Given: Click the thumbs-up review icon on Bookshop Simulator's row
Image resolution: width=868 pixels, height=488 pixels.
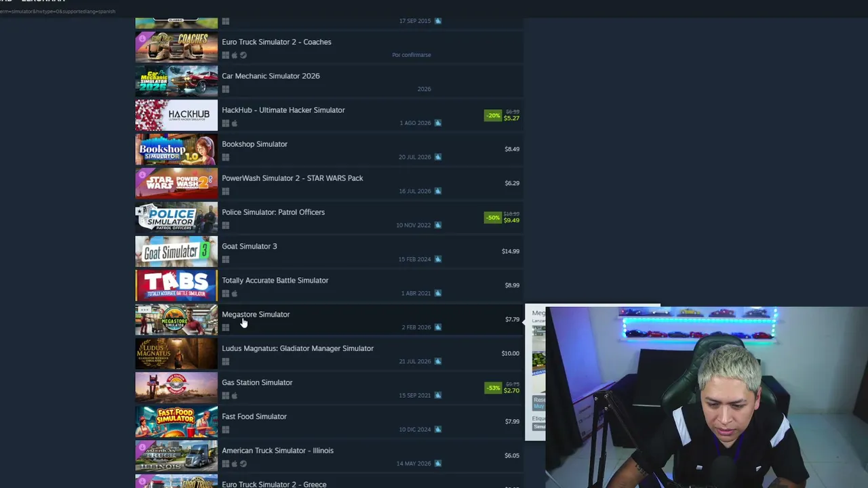Looking at the screenshot, I should click(438, 157).
